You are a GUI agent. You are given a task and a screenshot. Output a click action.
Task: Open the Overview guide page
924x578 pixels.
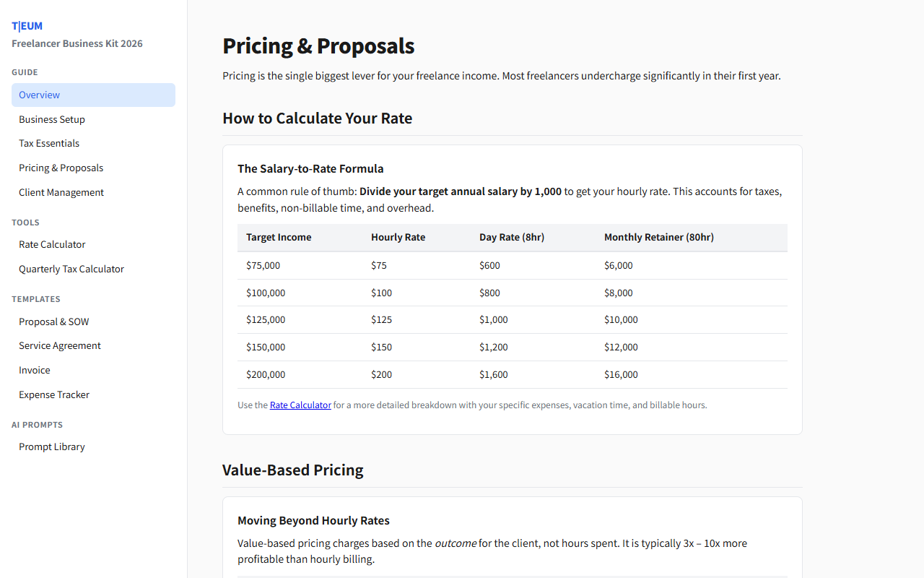(x=39, y=95)
